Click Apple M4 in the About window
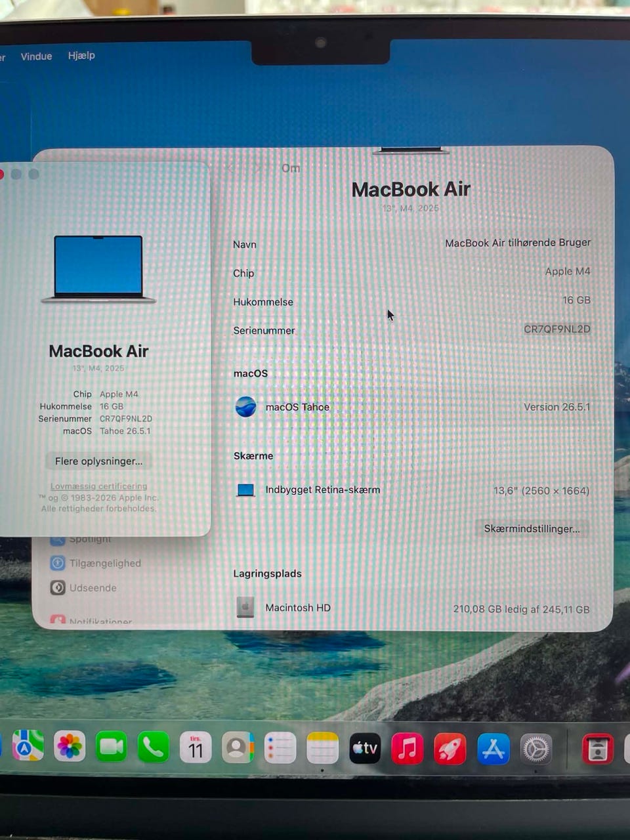 coord(119,394)
